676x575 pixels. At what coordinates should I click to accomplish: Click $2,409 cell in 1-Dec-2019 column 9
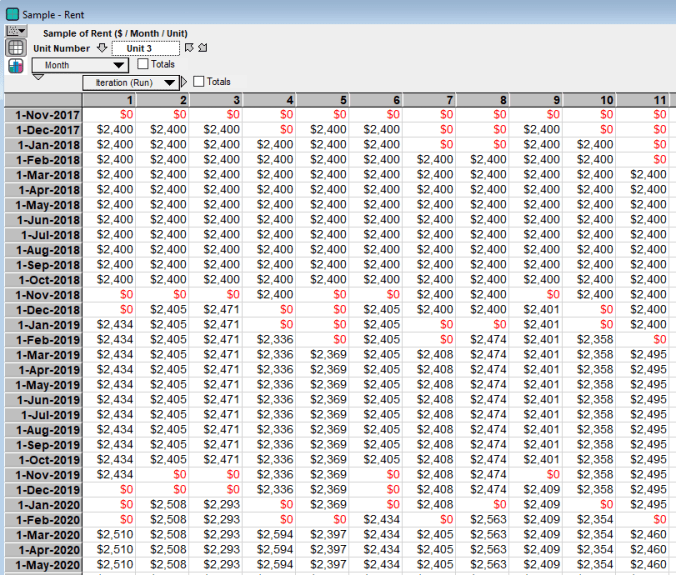pos(536,489)
